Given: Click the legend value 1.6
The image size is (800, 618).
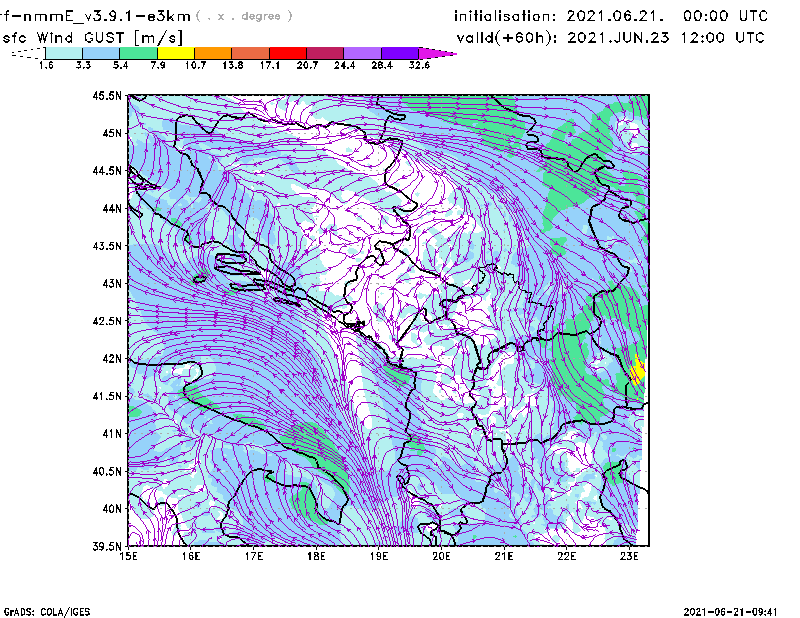Looking at the screenshot, I should click(46, 65).
